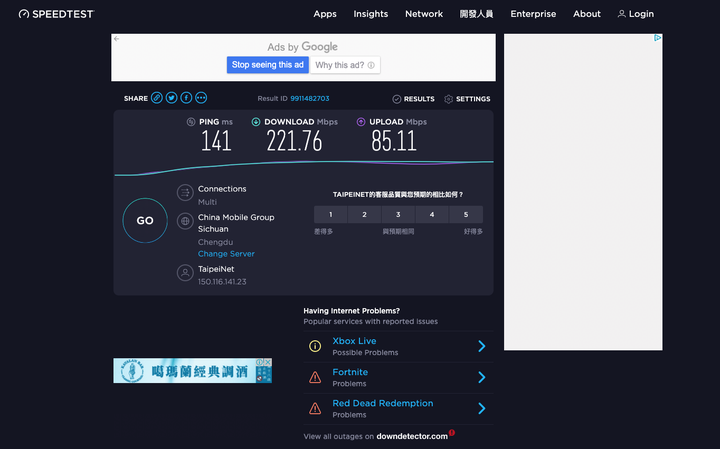
Task: Click the Settings gear icon
Action: 449,99
